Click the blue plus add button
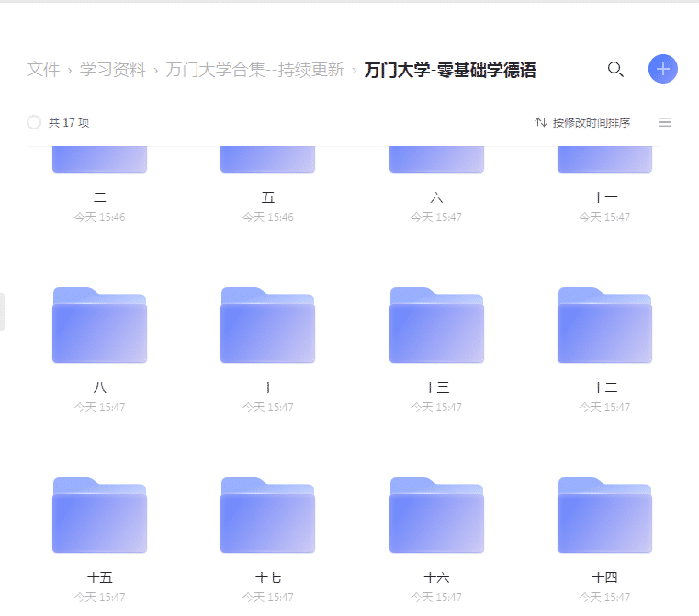 coord(662,69)
